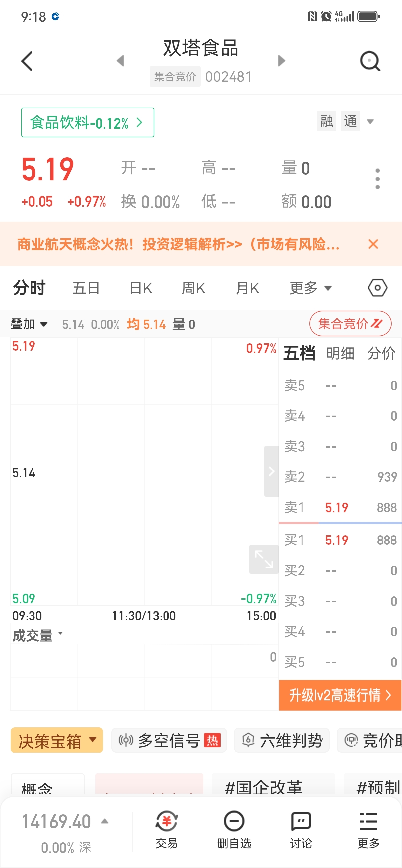402x868 pixels.
Task: Expand the 决策宝箱 dropdown
Action: (x=57, y=740)
